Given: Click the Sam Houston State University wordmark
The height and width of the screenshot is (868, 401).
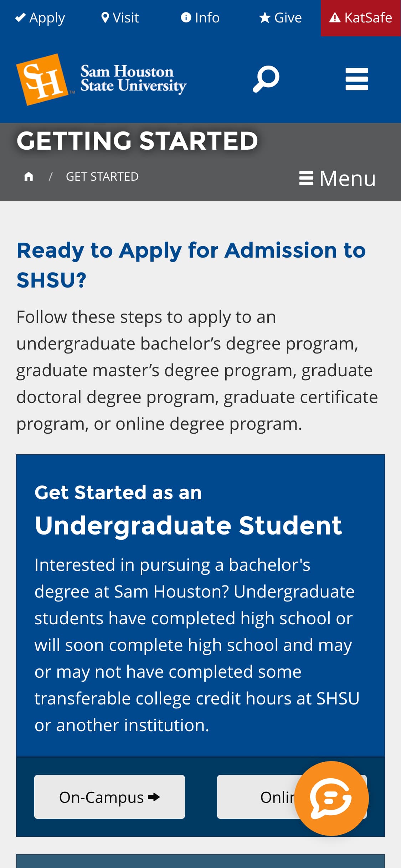Looking at the screenshot, I should pyautogui.click(x=133, y=79).
